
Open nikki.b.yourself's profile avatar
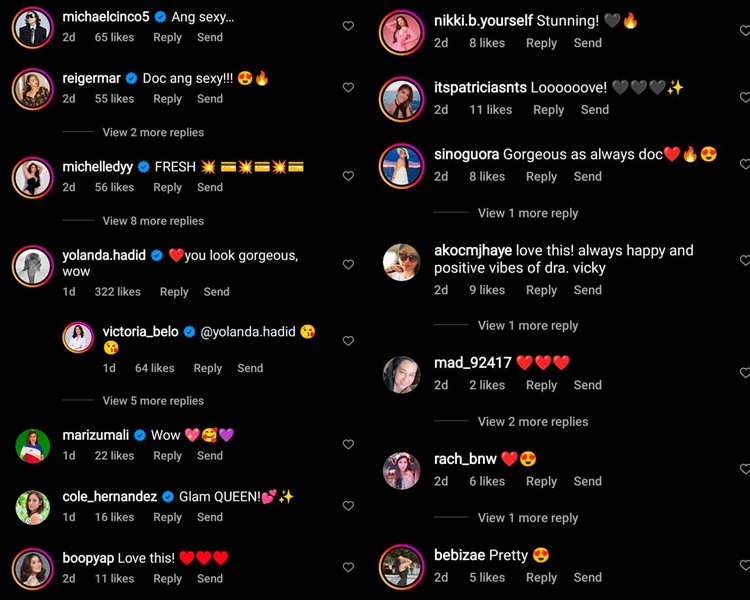click(401, 33)
